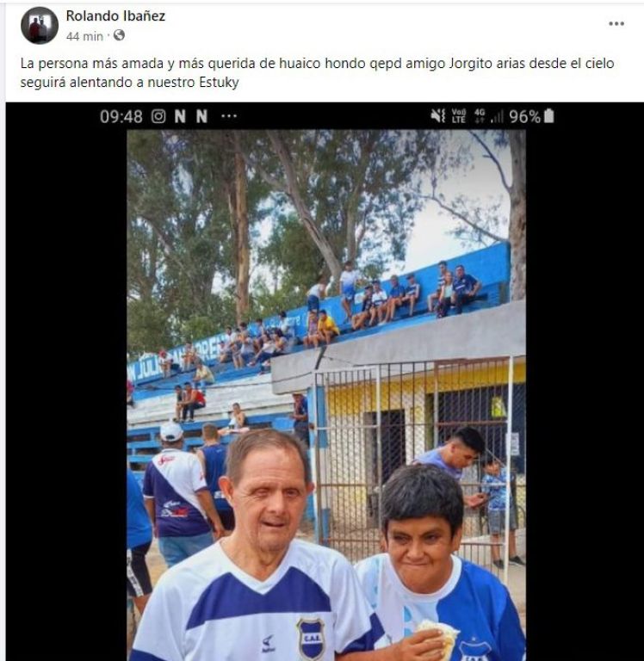Screen dimensions: 644x661
Task: Click Rolando Ibañez's profile picture
Action: coord(40,25)
